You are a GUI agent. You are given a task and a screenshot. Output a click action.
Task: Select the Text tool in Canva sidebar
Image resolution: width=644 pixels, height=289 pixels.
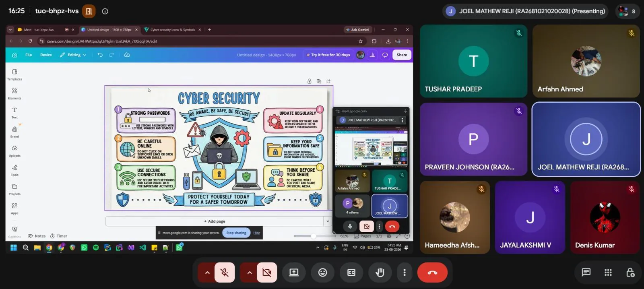click(x=14, y=113)
